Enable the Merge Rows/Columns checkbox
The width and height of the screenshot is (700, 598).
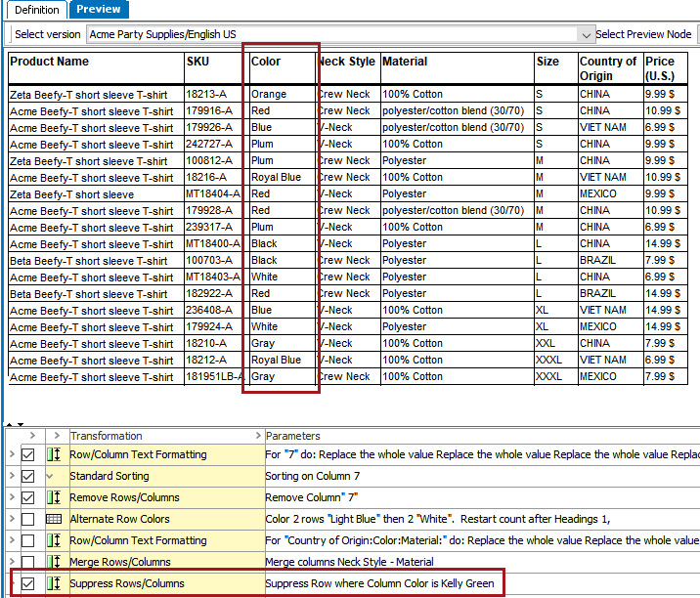point(28,563)
